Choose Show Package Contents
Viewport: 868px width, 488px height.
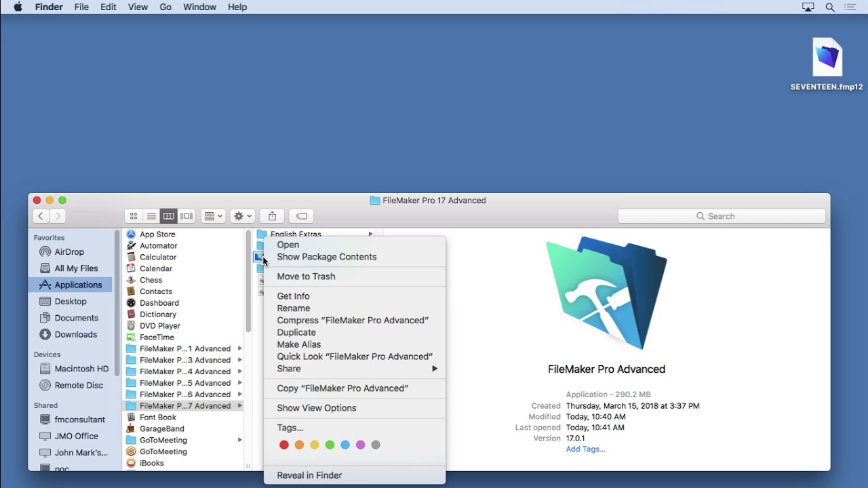point(355,257)
